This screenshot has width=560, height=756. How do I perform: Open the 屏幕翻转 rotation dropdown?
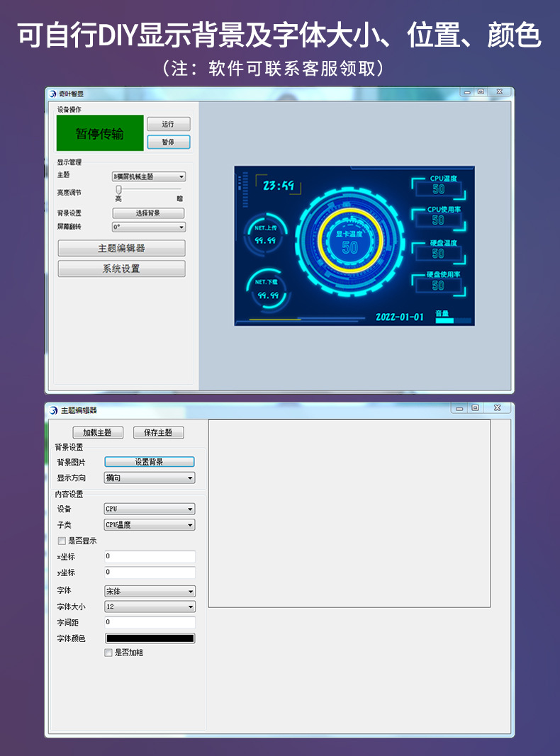149,227
